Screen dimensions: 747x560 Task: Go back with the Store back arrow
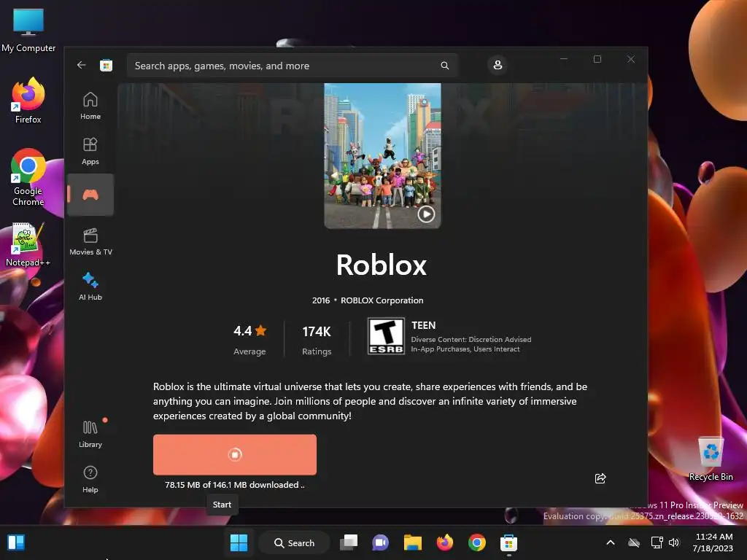(82, 65)
